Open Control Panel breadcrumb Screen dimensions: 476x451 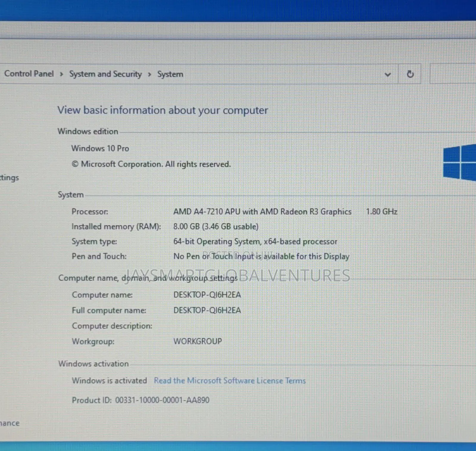(x=29, y=73)
